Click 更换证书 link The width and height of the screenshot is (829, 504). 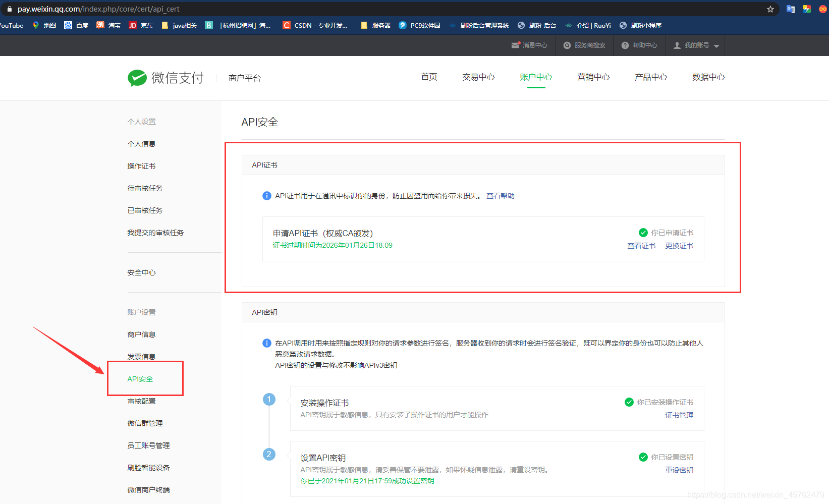pos(679,246)
